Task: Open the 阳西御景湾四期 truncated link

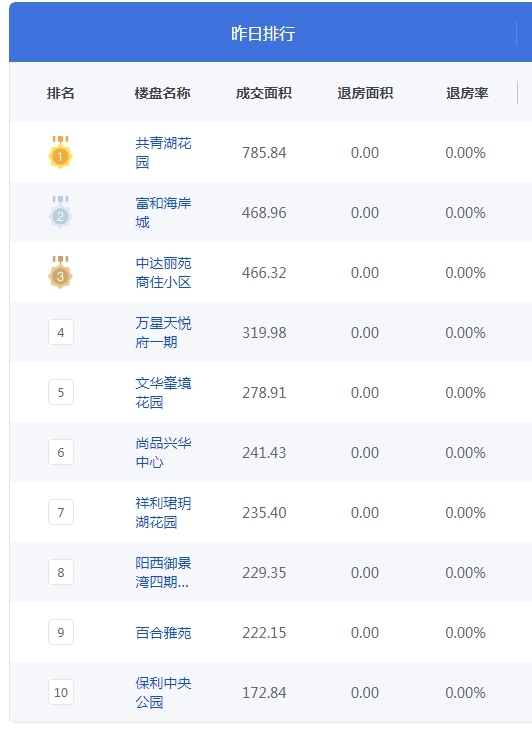Action: (x=163, y=572)
